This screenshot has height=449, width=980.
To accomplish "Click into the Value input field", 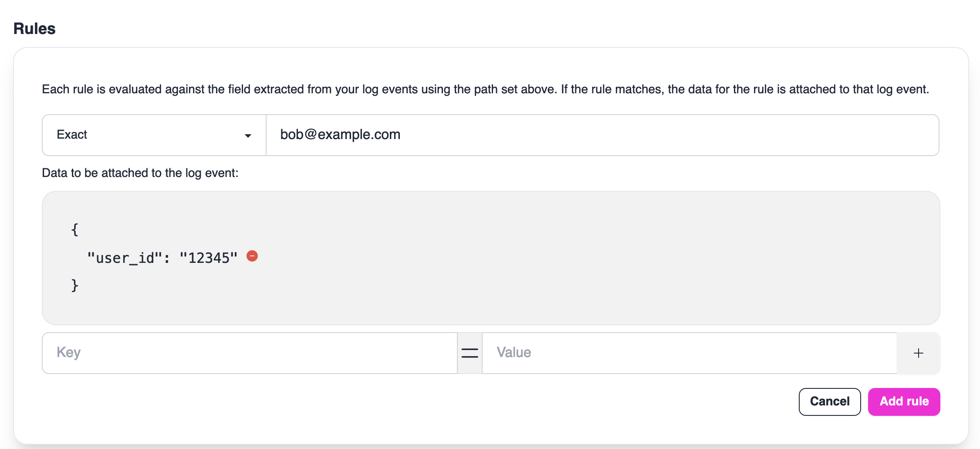I will [x=689, y=353].
